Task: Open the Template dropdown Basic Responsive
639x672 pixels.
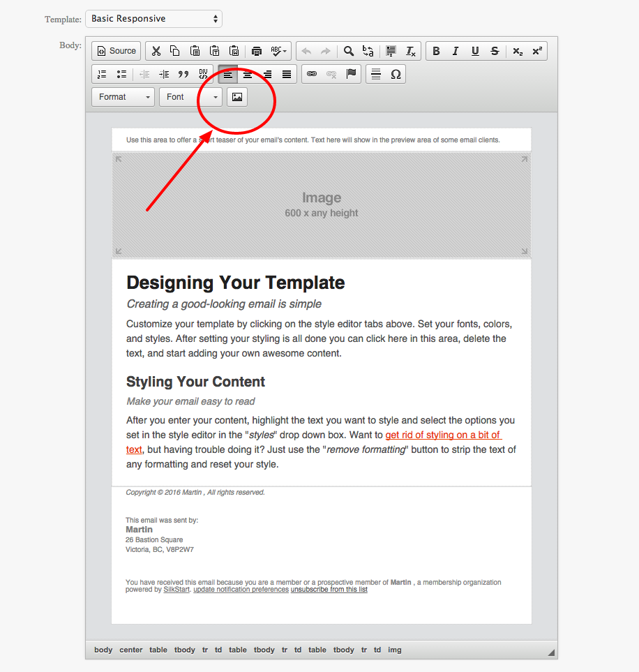Action: point(153,19)
